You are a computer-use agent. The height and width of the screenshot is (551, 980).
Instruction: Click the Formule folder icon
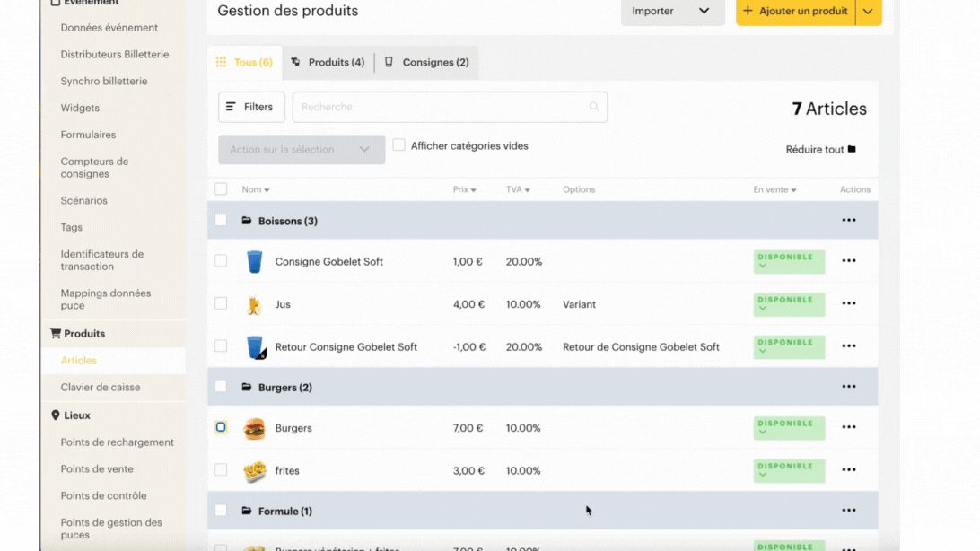[x=247, y=511]
